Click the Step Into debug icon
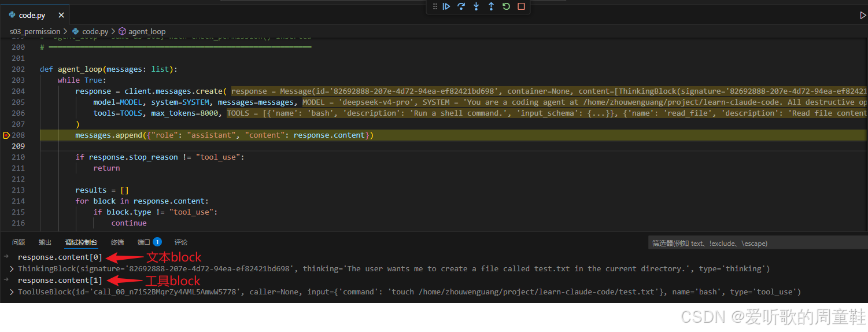The height and width of the screenshot is (332, 868). click(x=476, y=6)
